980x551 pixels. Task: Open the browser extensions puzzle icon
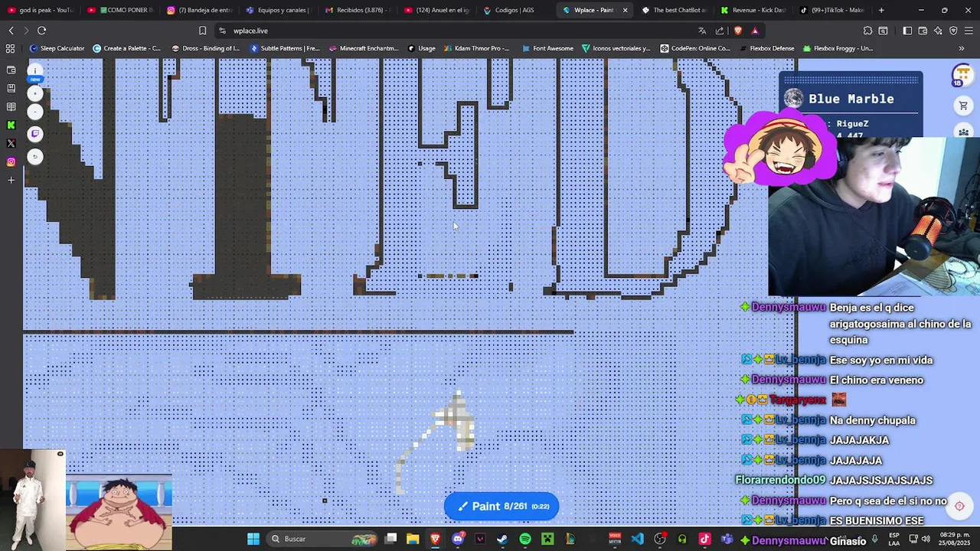click(867, 31)
